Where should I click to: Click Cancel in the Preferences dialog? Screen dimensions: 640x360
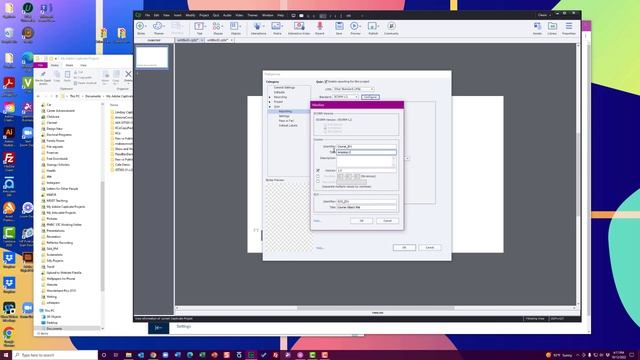(x=430, y=248)
